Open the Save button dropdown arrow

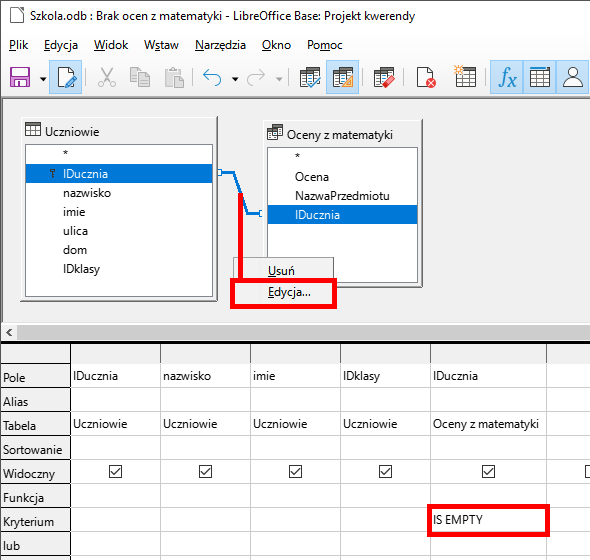pyautogui.click(x=43, y=79)
